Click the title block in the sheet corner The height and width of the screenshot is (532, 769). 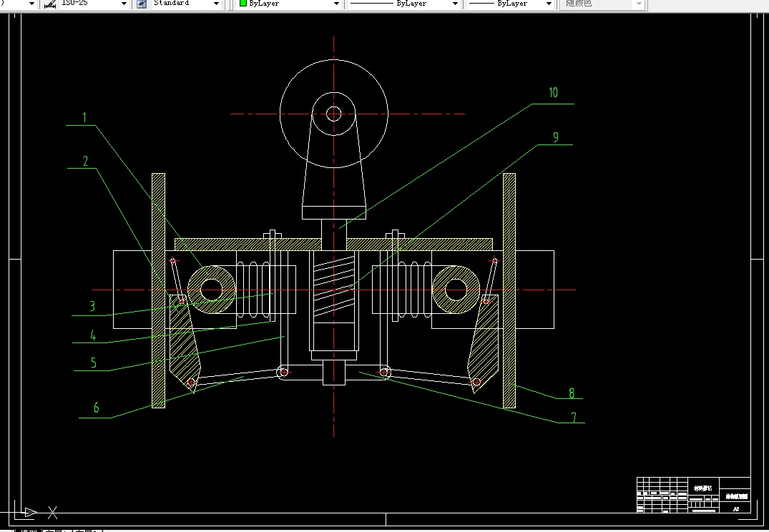(x=693, y=495)
